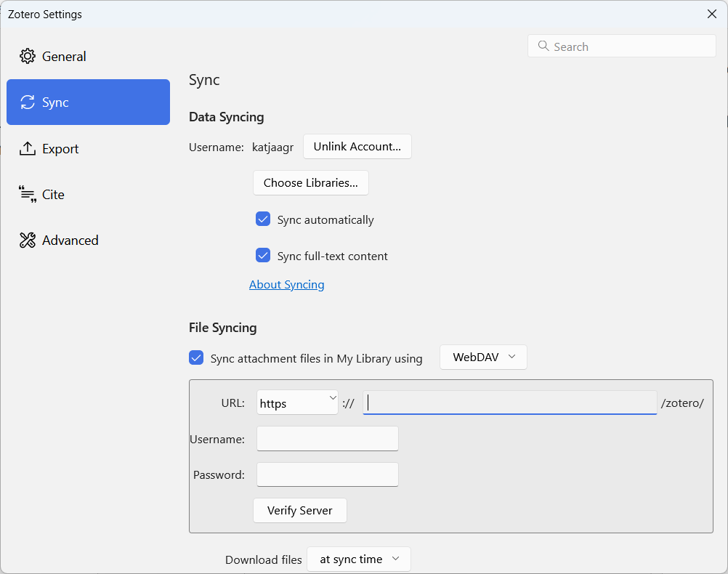
Task: Click Unlink Account button
Action: point(357,147)
